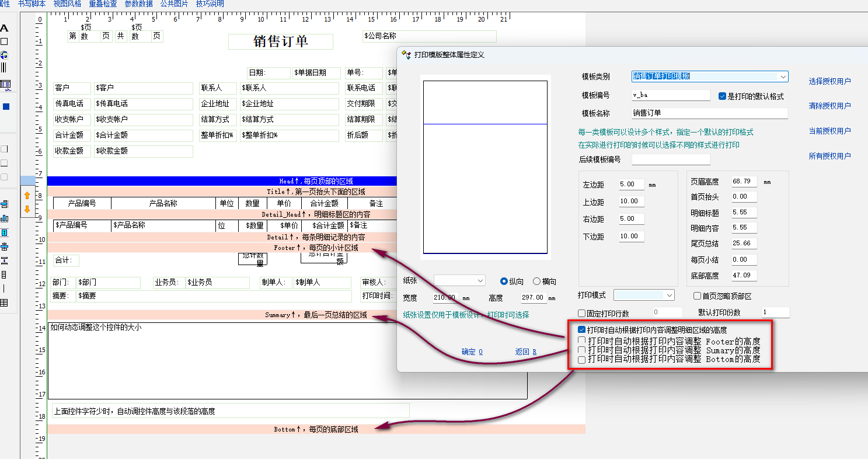The height and width of the screenshot is (459, 868).
Task: Toggle the 固定打印行数 checkbox
Action: pyautogui.click(x=581, y=313)
